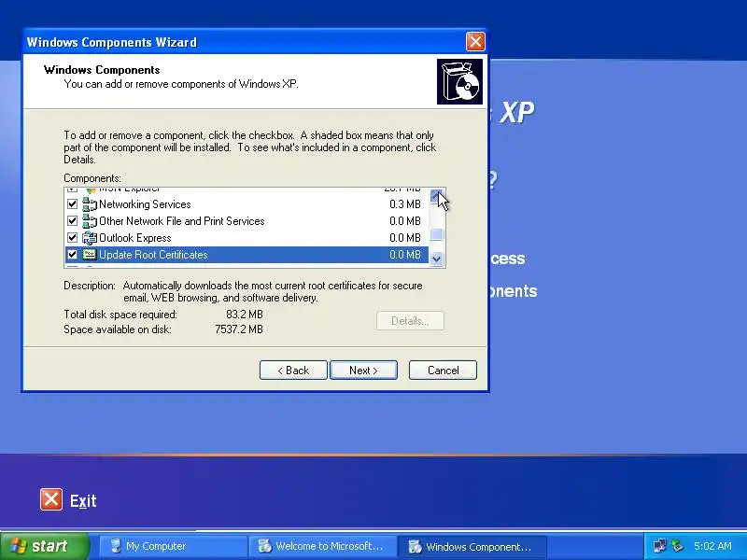
Task: Click the My Computer taskbar icon
Action: [x=115, y=546]
